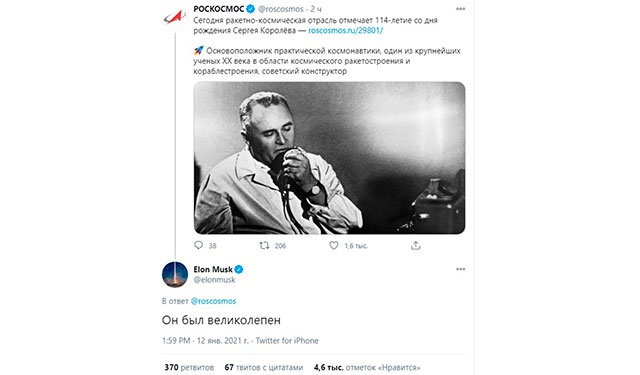View the 67 quote tweets list

coord(264,367)
